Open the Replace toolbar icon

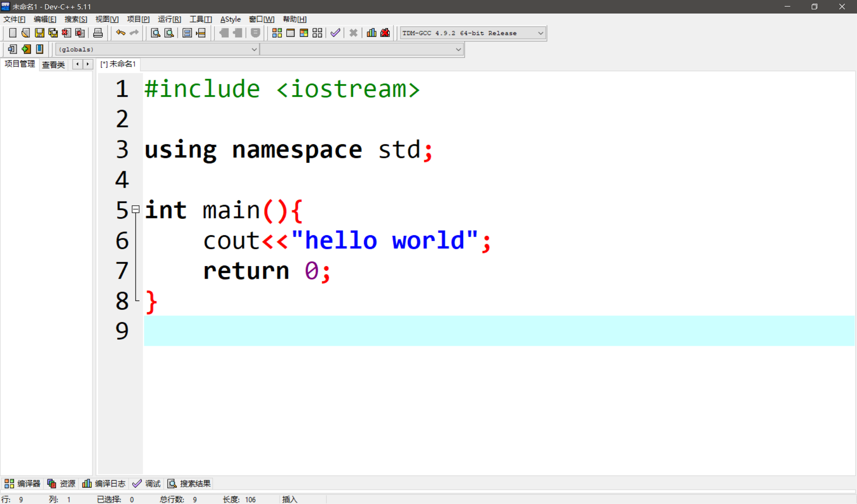pos(169,33)
